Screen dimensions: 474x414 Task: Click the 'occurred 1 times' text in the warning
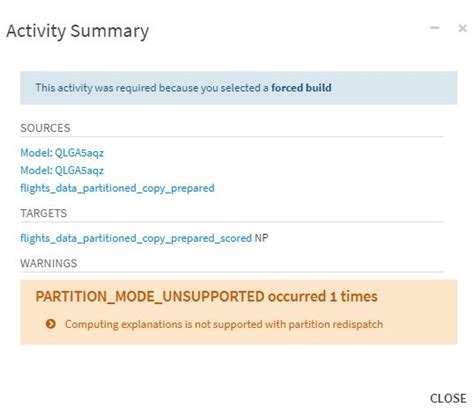coord(323,296)
